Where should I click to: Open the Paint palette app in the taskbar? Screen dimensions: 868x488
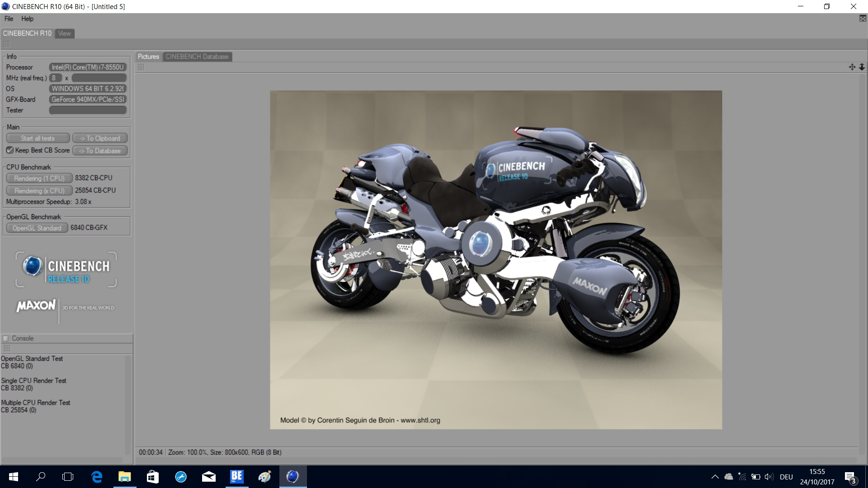click(x=264, y=477)
